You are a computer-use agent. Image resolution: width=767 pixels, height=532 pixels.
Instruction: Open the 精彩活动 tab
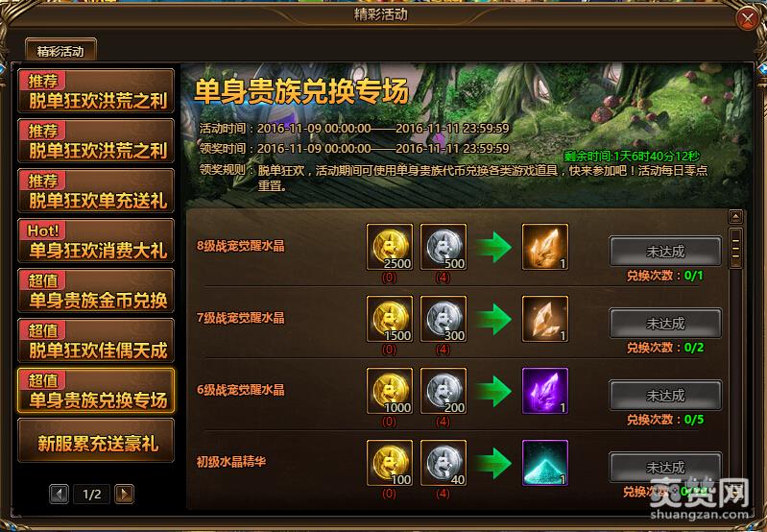(x=60, y=51)
